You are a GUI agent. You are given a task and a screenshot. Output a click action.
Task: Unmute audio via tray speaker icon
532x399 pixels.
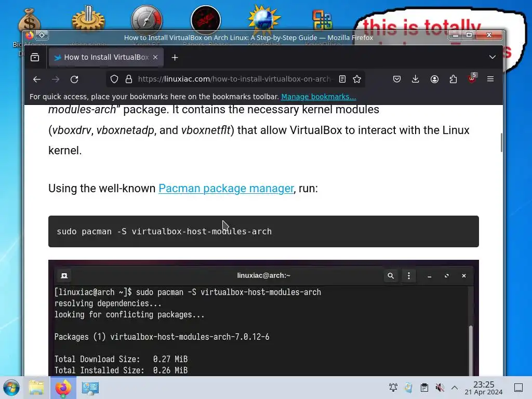[440, 388]
